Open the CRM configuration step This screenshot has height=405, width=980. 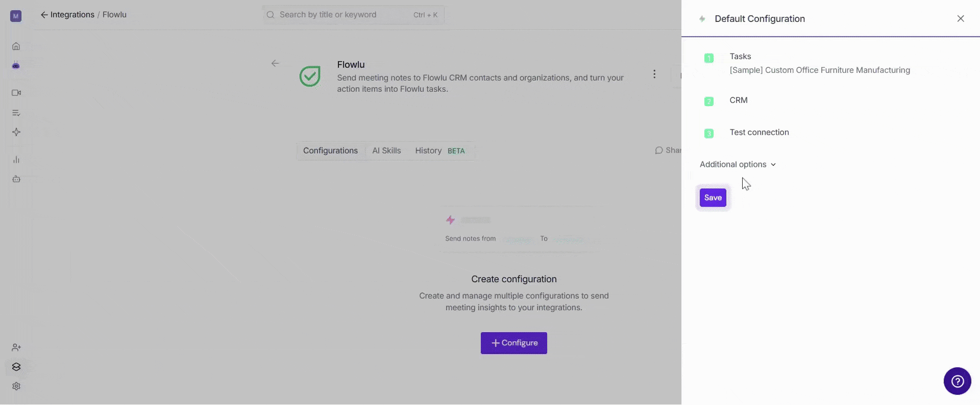pyautogui.click(x=739, y=100)
